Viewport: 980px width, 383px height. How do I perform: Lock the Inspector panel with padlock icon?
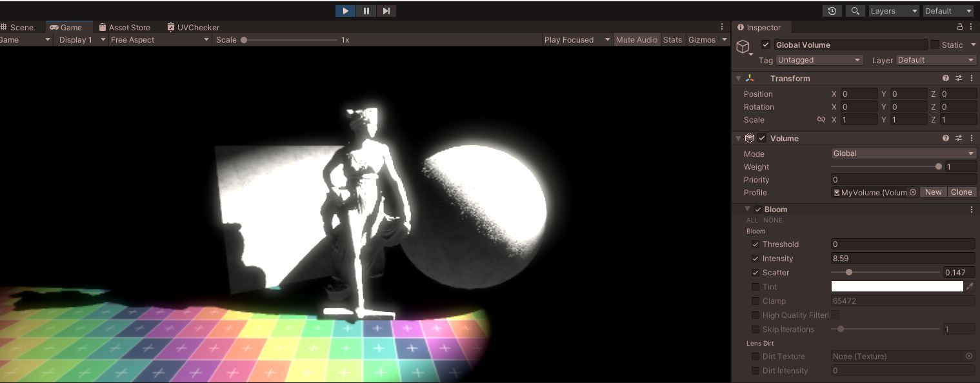(960, 27)
